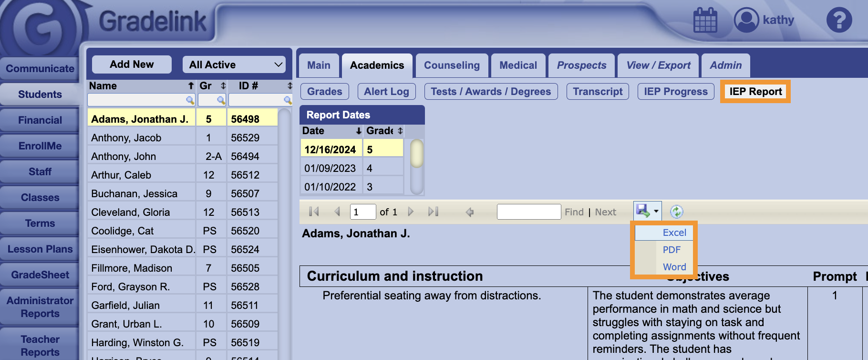Screen dimensions: 868x360
Task: Open Students in the sidebar
Action: (40, 95)
